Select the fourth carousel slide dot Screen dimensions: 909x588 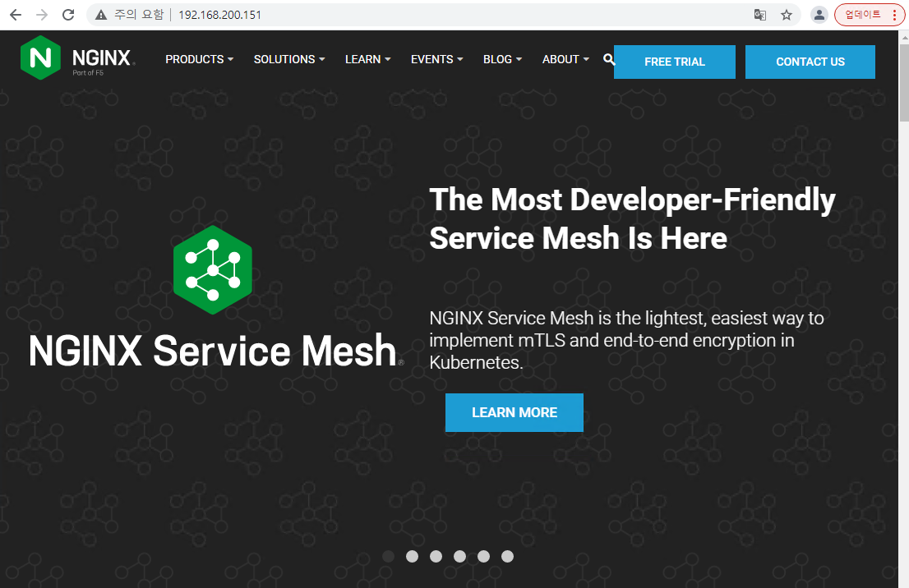[x=459, y=556]
